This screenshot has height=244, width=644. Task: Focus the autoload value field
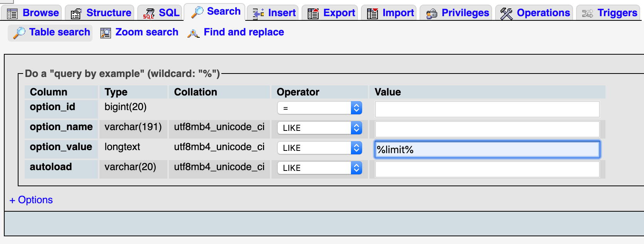pyautogui.click(x=487, y=169)
